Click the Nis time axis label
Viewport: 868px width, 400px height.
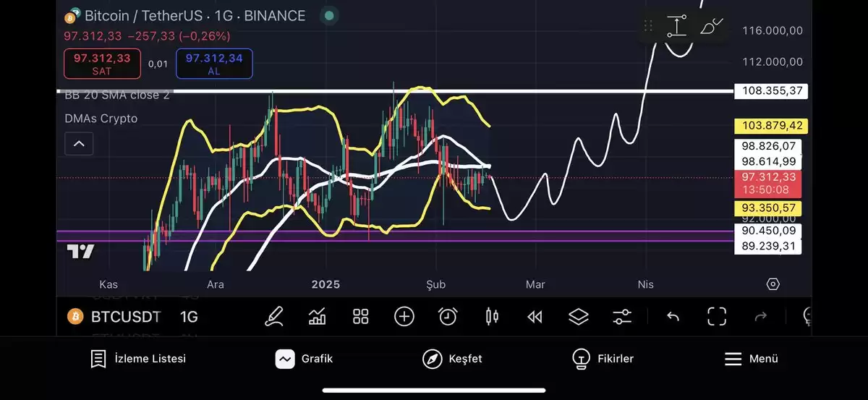coord(645,284)
